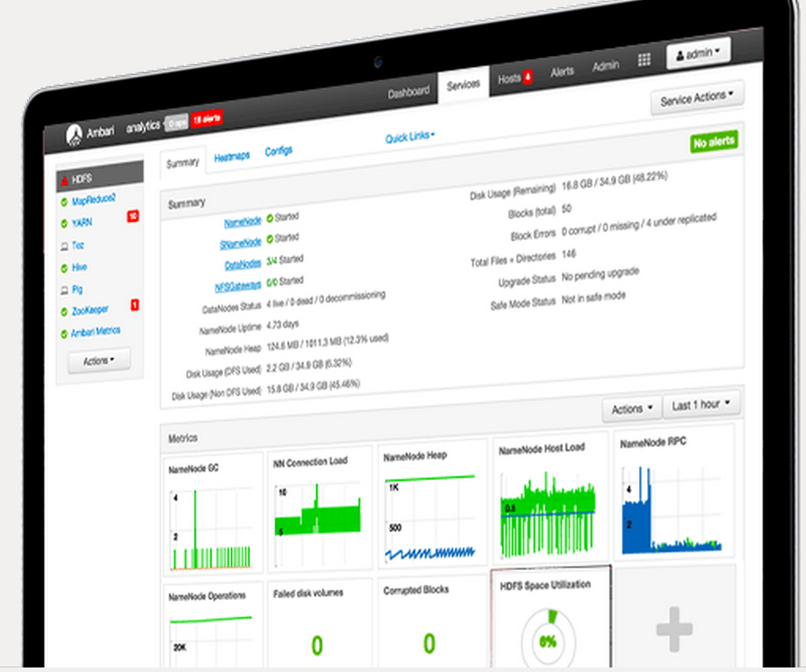Click the red alert badge on ZooKeeper

(x=134, y=305)
